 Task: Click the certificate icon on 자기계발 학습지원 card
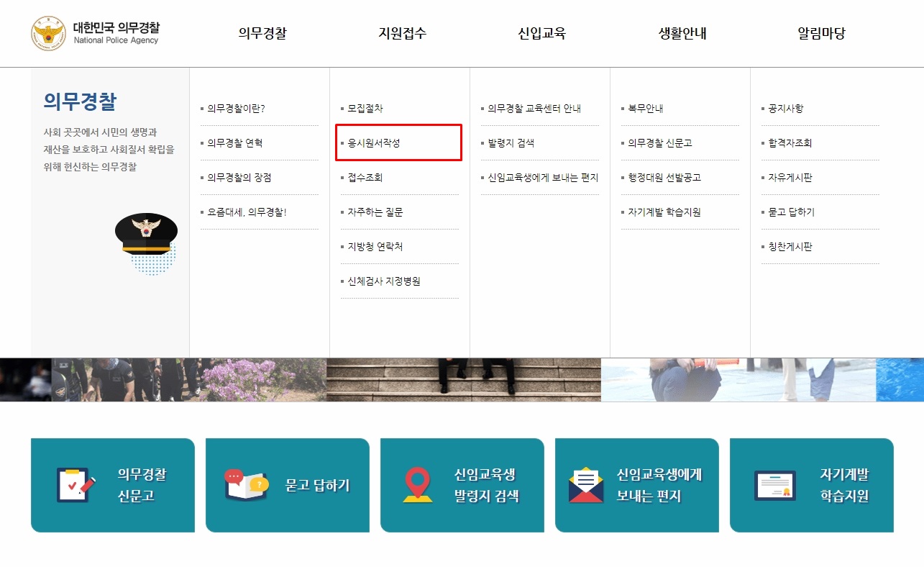[x=775, y=485]
